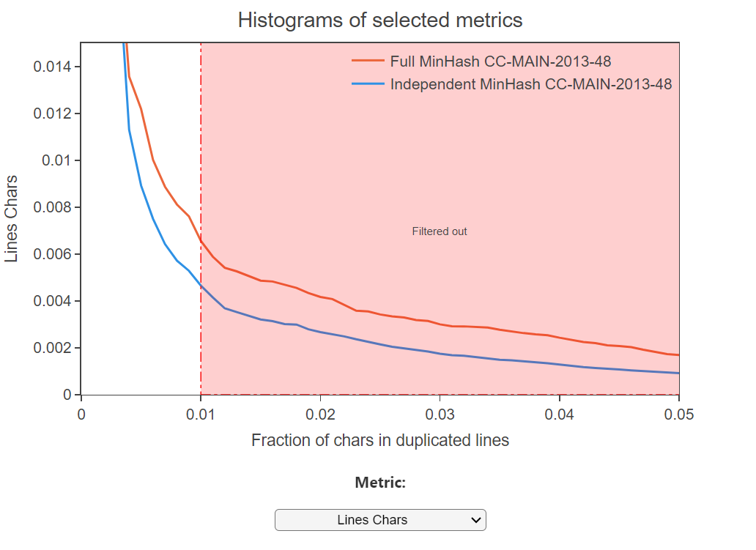Click the 0.002 y-axis tick label
Screen dimensions: 756x550
(53, 348)
